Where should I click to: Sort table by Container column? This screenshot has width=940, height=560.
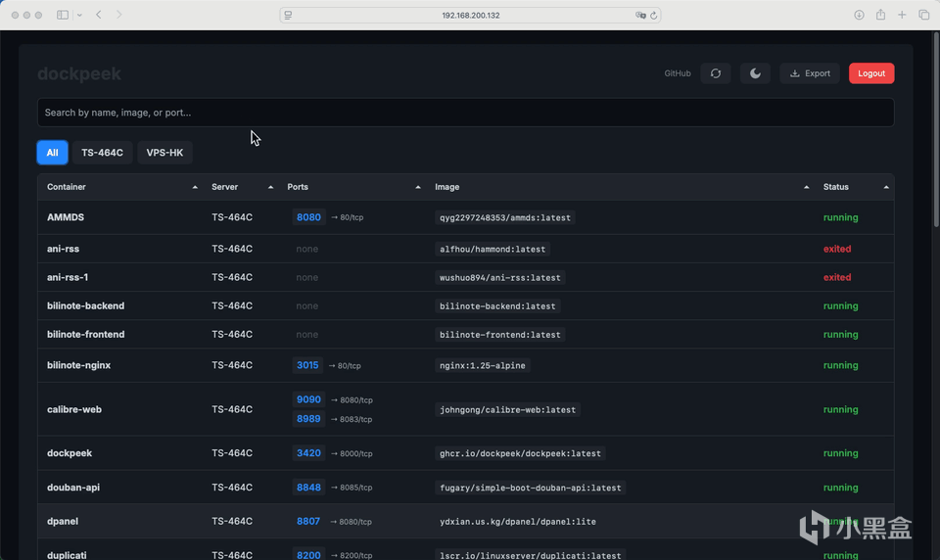coord(67,187)
